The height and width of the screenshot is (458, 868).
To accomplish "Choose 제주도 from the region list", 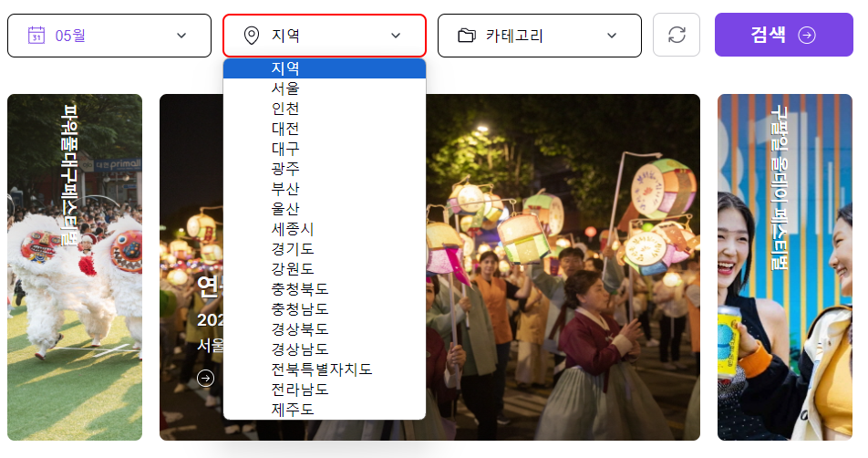I will click(325, 410).
